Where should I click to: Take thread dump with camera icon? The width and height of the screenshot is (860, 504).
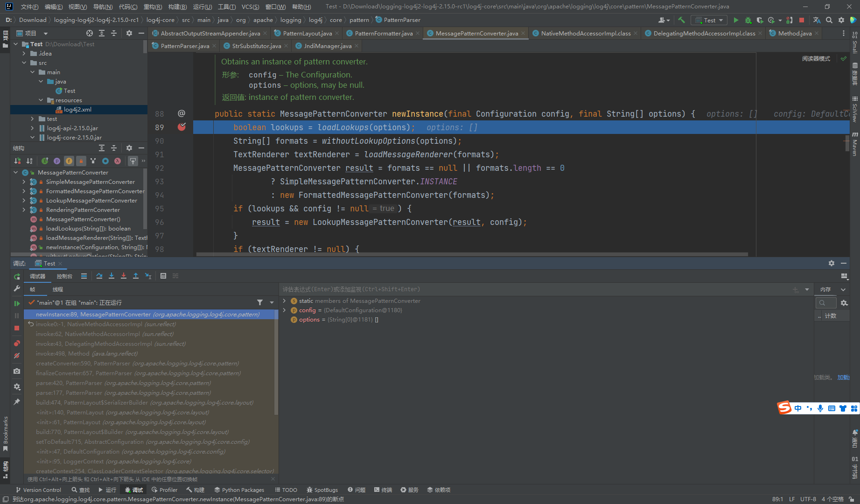(17, 371)
